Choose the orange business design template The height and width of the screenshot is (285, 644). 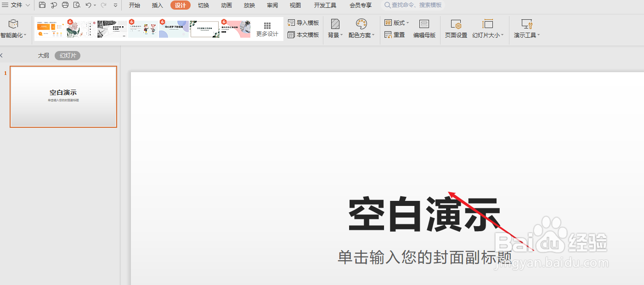click(51, 28)
